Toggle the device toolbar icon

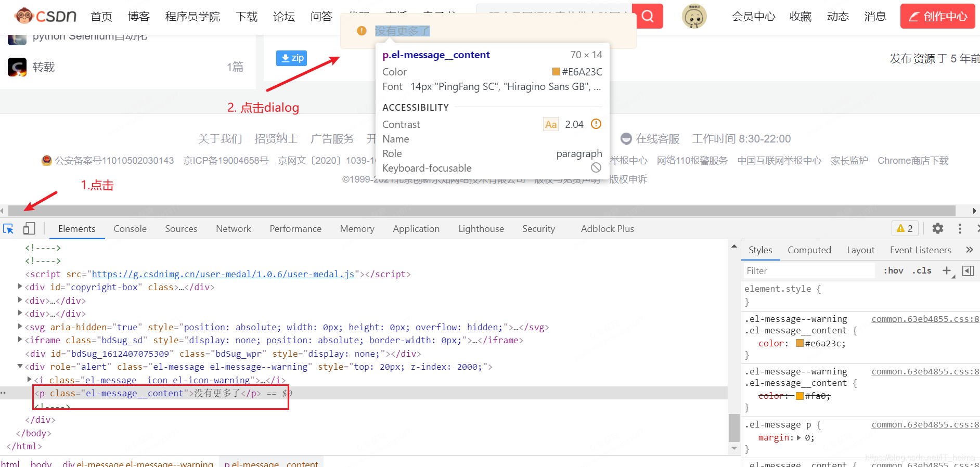point(29,229)
